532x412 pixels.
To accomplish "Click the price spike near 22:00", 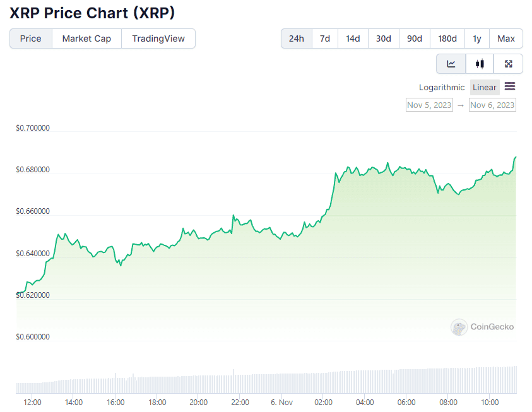I will click(233, 216).
